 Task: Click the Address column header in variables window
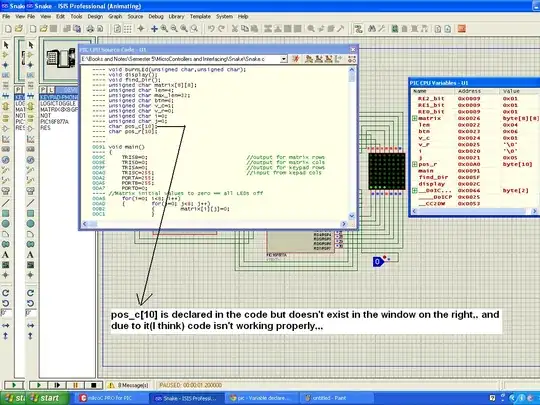point(477,91)
